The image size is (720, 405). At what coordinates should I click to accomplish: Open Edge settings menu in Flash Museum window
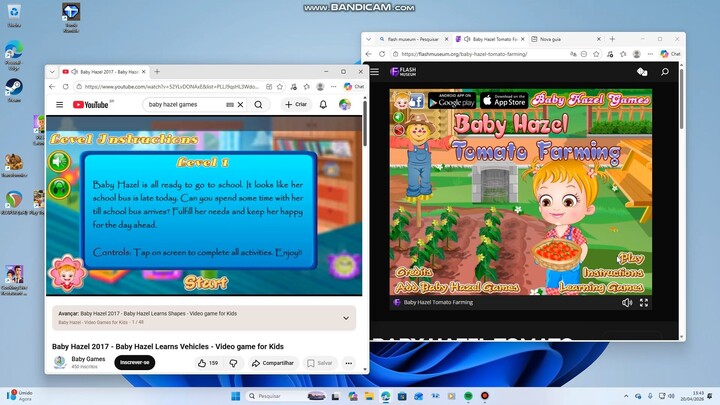point(650,54)
